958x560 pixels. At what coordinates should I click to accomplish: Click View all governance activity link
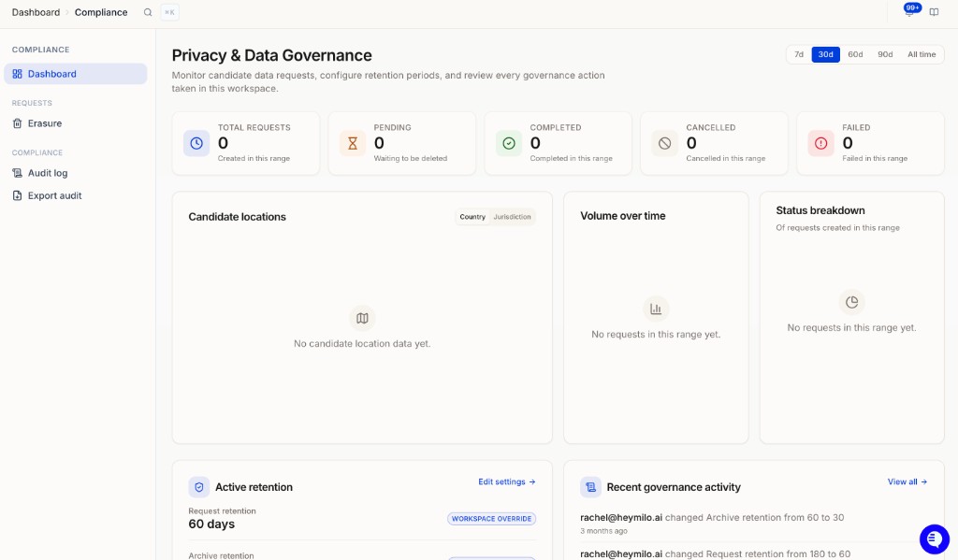click(907, 481)
